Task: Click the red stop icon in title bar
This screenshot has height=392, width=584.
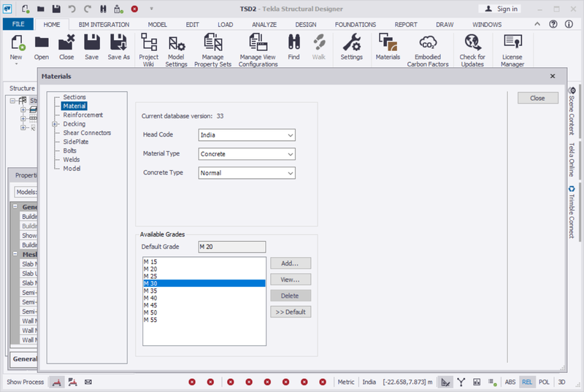Action: pyautogui.click(x=134, y=9)
